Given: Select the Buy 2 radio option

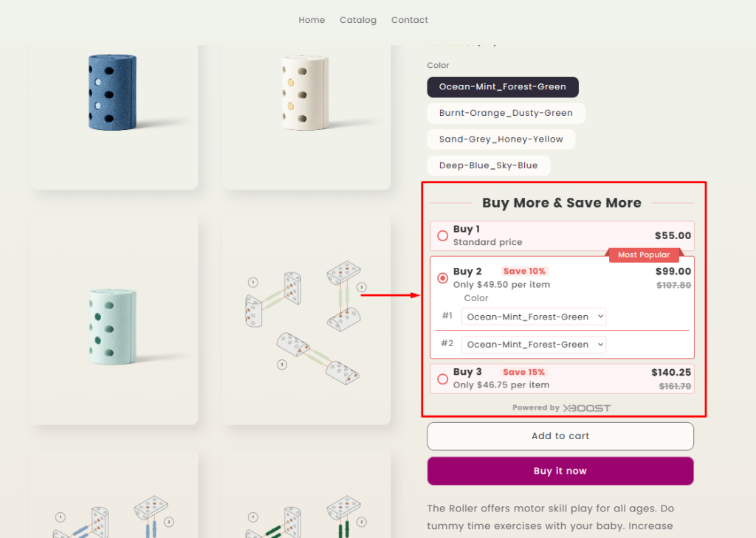Looking at the screenshot, I should point(443,278).
